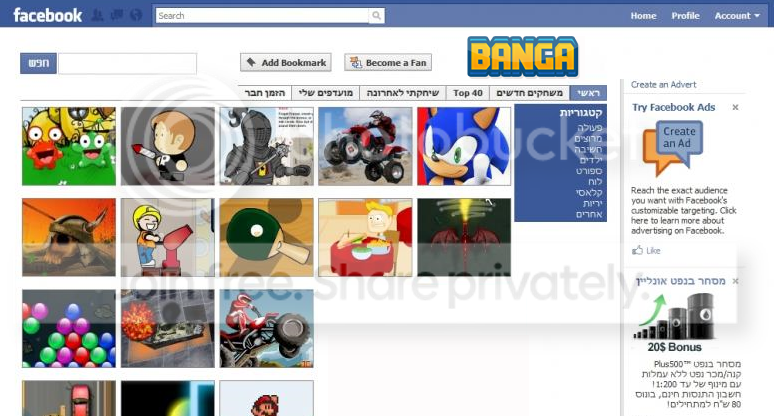Switch to the Top 40 tab

coord(467,93)
